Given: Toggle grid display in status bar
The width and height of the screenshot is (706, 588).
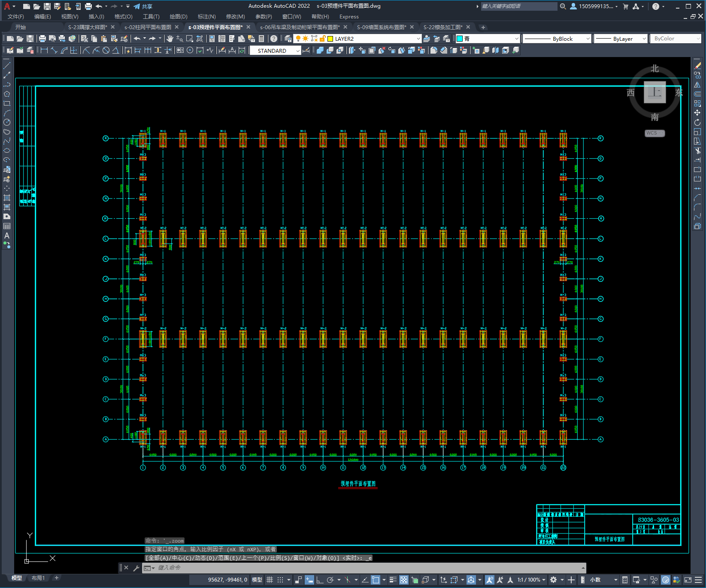Looking at the screenshot, I should pyautogui.click(x=270, y=580).
